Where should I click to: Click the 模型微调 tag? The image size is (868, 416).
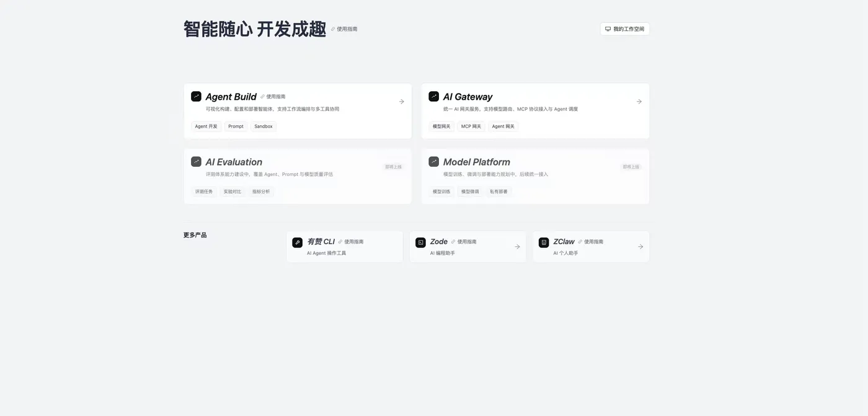(x=470, y=192)
